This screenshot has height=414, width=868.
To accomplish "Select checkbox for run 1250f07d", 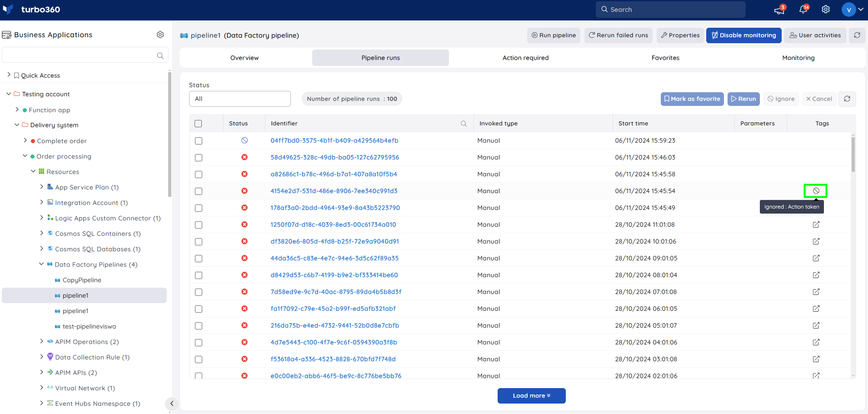I will (x=199, y=225).
